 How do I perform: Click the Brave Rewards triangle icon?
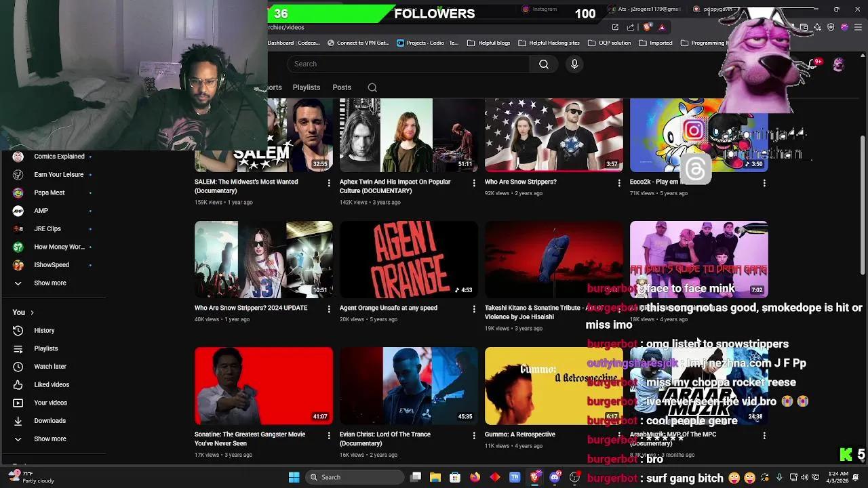(x=662, y=27)
